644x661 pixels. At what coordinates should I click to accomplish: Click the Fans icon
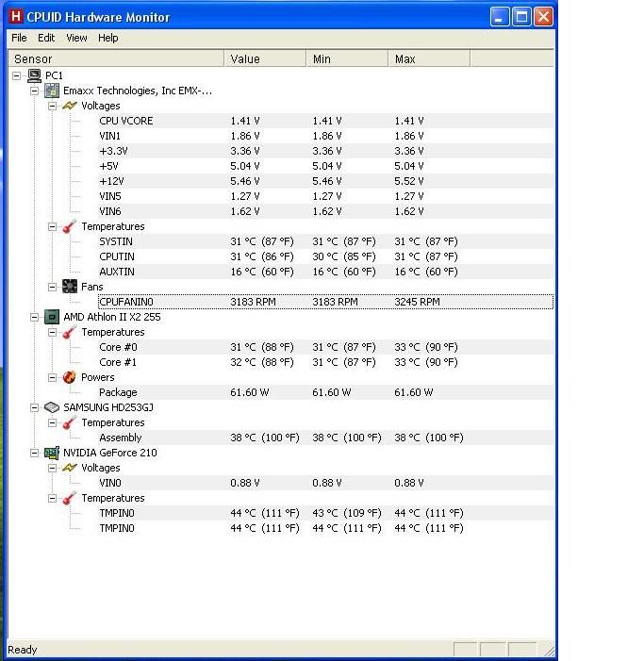pos(70,287)
